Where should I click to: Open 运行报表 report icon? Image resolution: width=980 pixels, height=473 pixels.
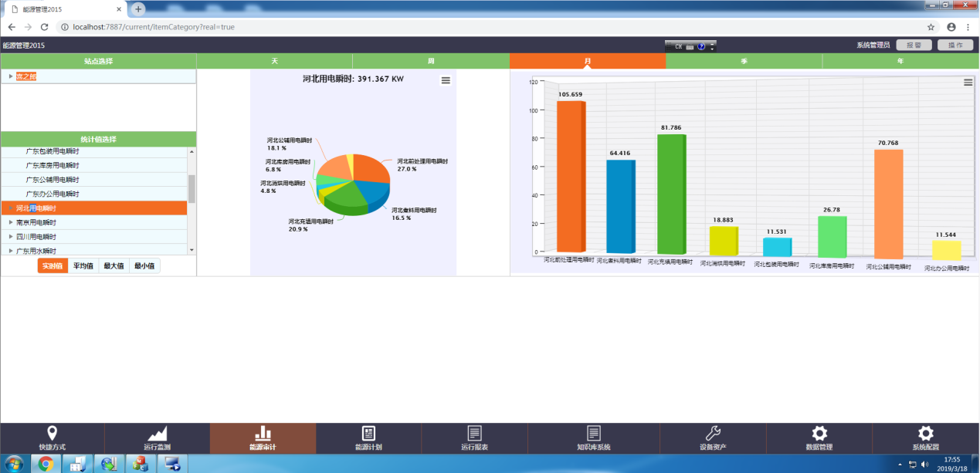(474, 434)
